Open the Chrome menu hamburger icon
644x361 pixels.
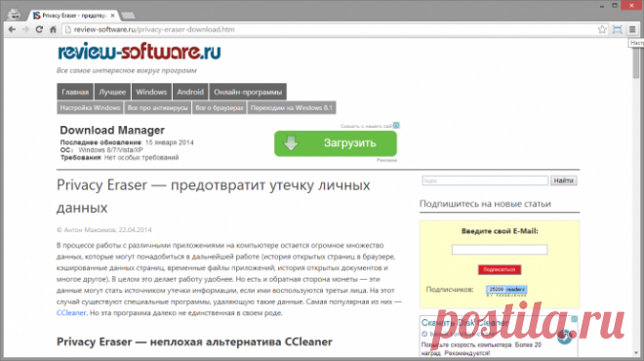(632, 29)
